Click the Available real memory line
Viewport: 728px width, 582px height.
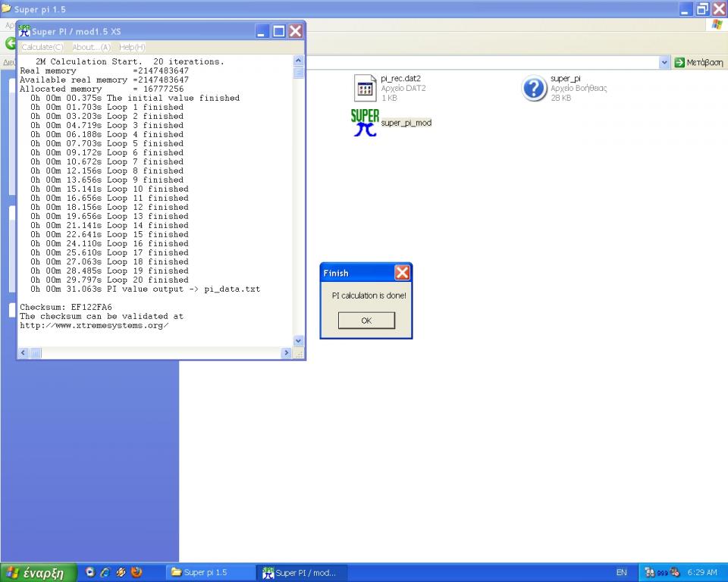point(104,80)
